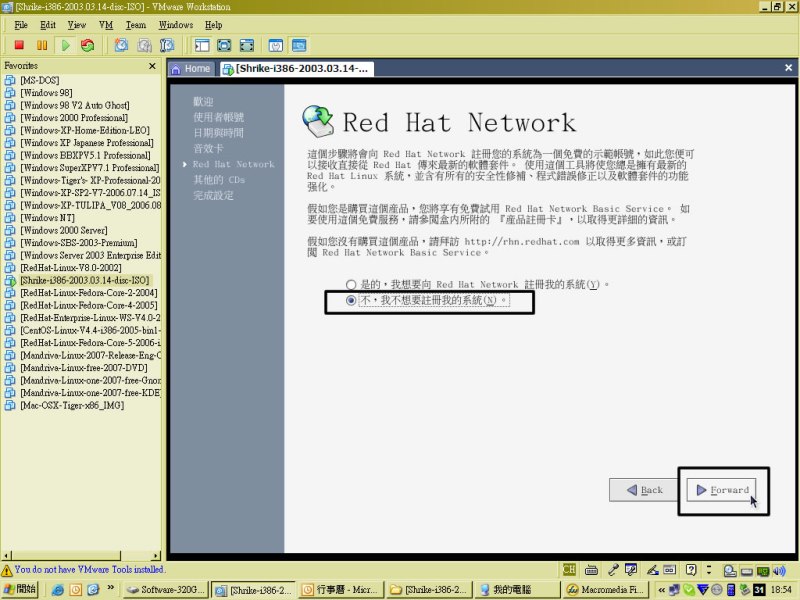Click the 其他的 CDs setup step

219,180
